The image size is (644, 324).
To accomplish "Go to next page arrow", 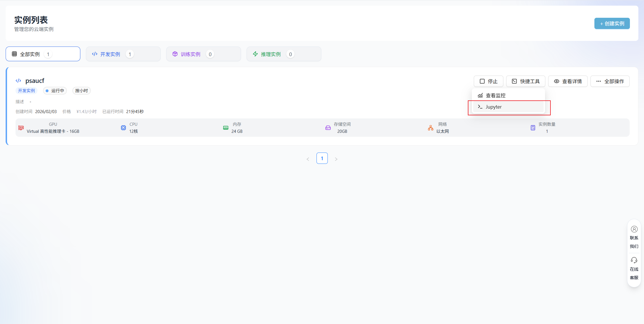I will (x=336, y=159).
